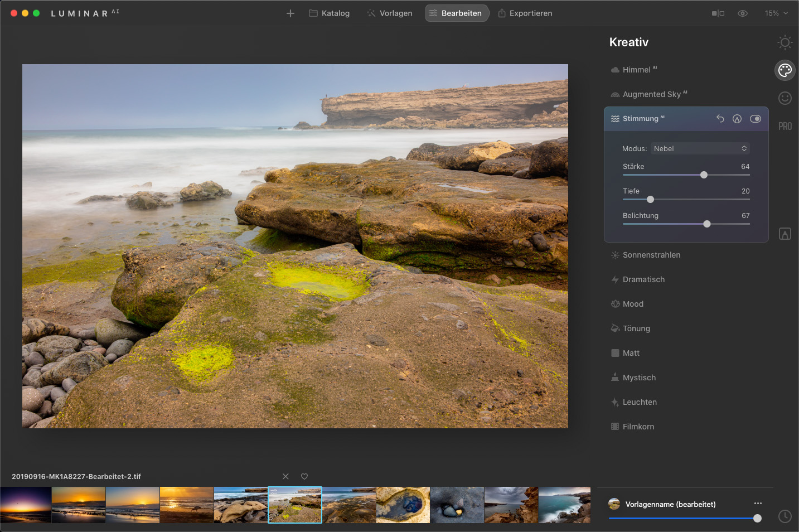The height and width of the screenshot is (532, 799).
Task: Switch to the Vorlagen tab
Action: pyautogui.click(x=390, y=13)
